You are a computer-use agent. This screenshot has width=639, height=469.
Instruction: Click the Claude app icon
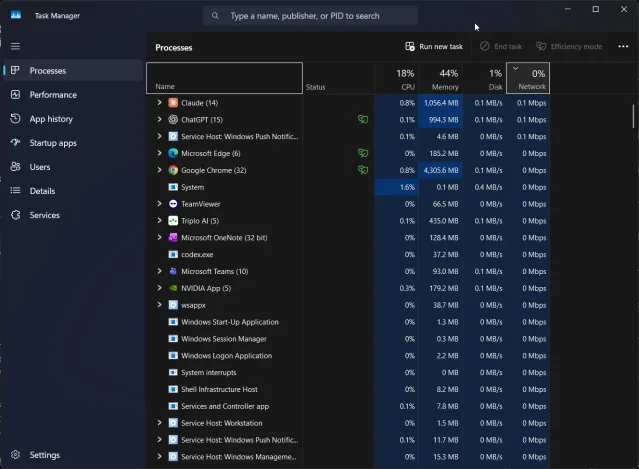coord(173,103)
